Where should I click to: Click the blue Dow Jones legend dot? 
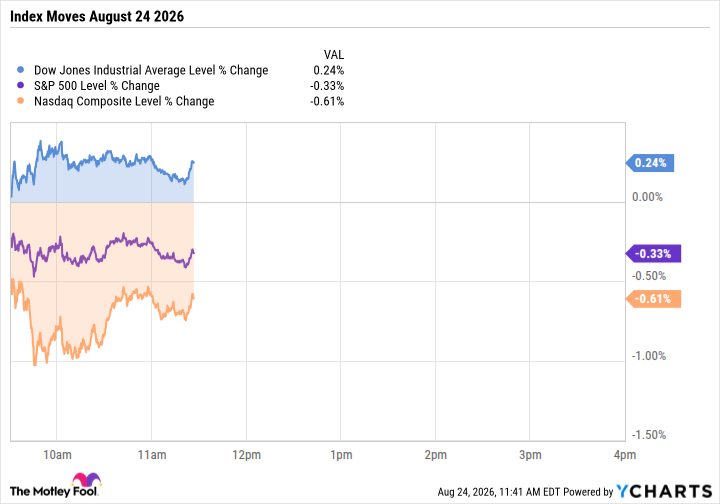tap(20, 70)
